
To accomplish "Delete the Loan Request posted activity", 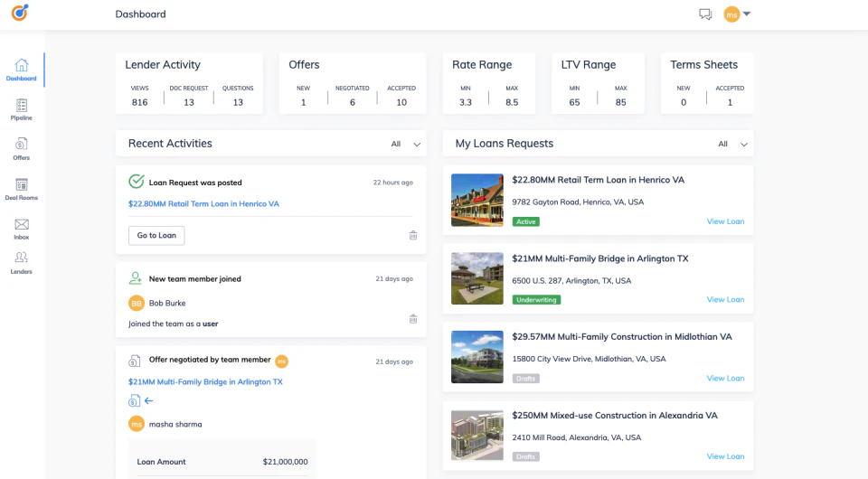I will pos(413,235).
